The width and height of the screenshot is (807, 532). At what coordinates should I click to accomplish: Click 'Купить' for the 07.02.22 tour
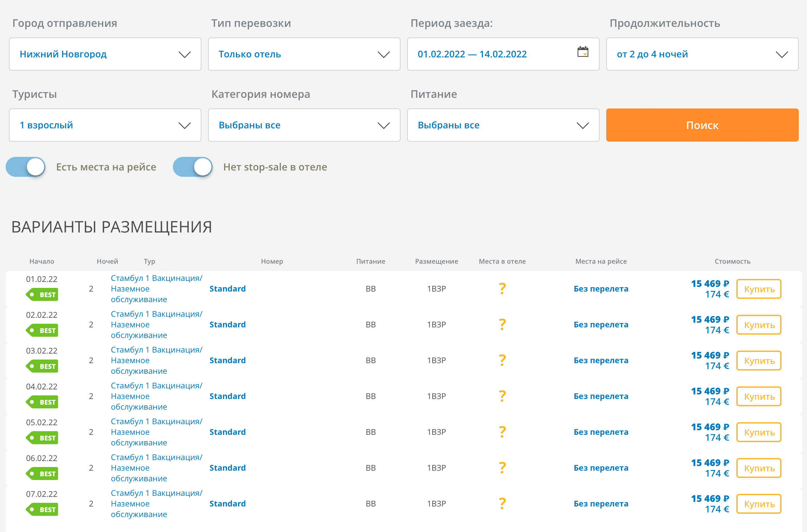pyautogui.click(x=759, y=504)
